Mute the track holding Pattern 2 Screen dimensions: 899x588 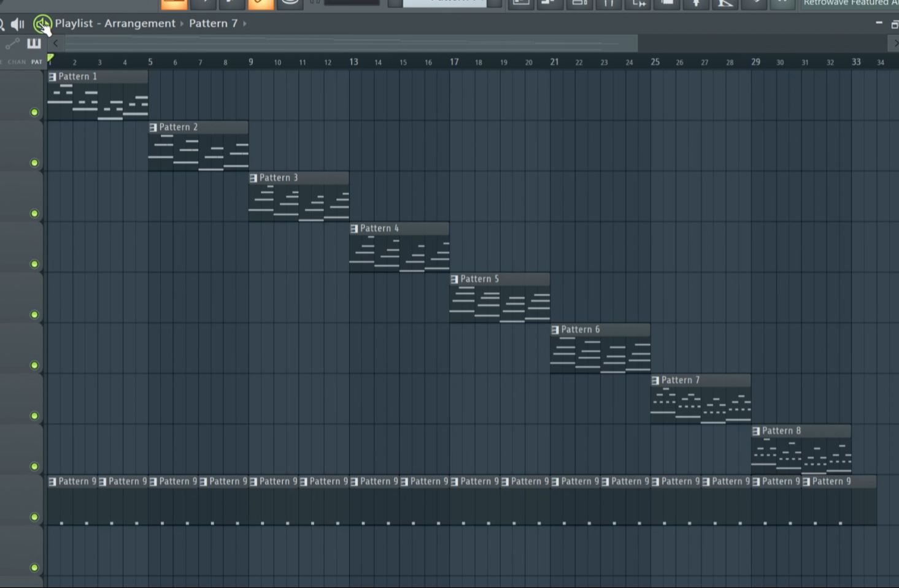click(34, 163)
